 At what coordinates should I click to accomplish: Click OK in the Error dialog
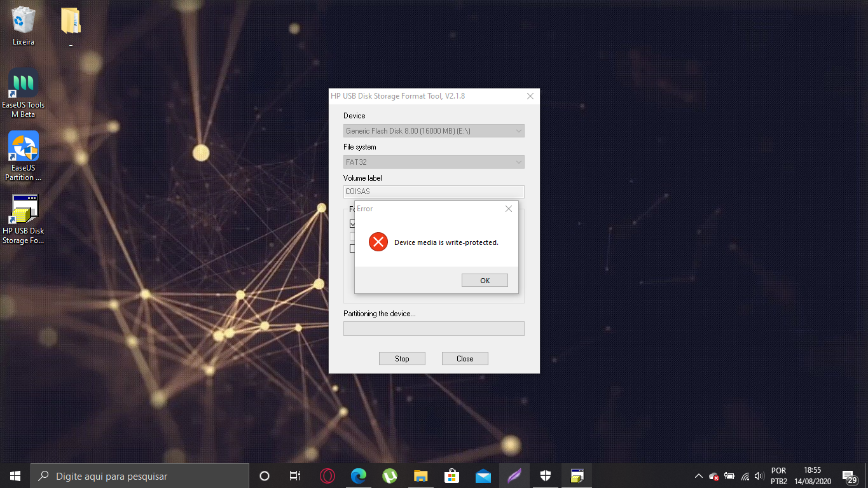click(485, 281)
